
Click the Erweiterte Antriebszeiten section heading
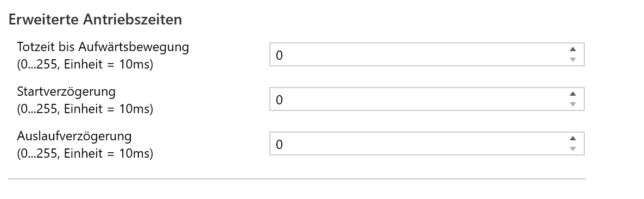pyautogui.click(x=95, y=20)
